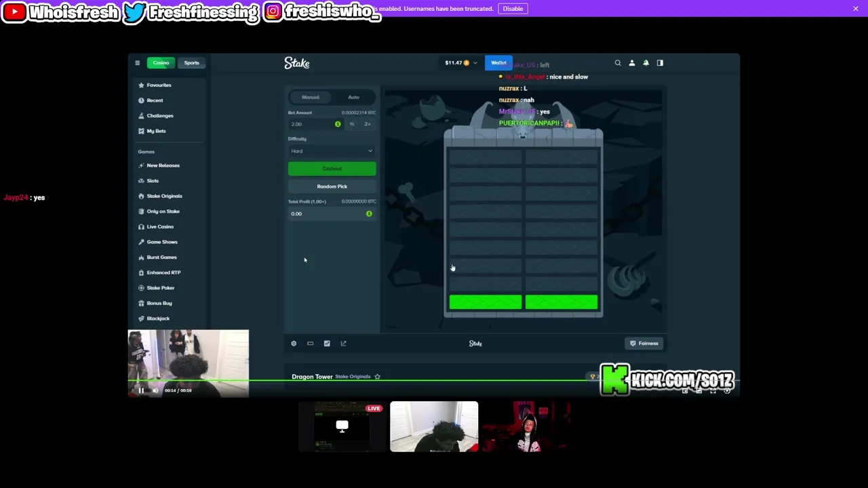The image size is (868, 488).
Task: Open the Fairness button
Action: (x=644, y=344)
